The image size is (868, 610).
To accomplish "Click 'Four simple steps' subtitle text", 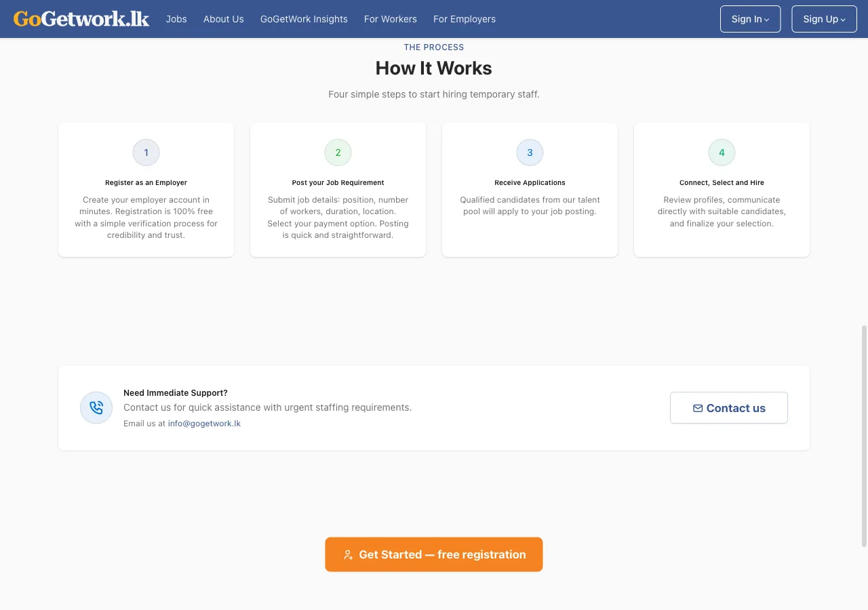I will (x=434, y=94).
